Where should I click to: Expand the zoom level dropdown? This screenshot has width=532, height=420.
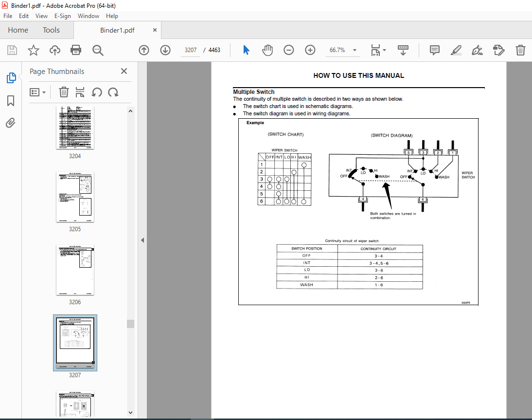pos(355,50)
